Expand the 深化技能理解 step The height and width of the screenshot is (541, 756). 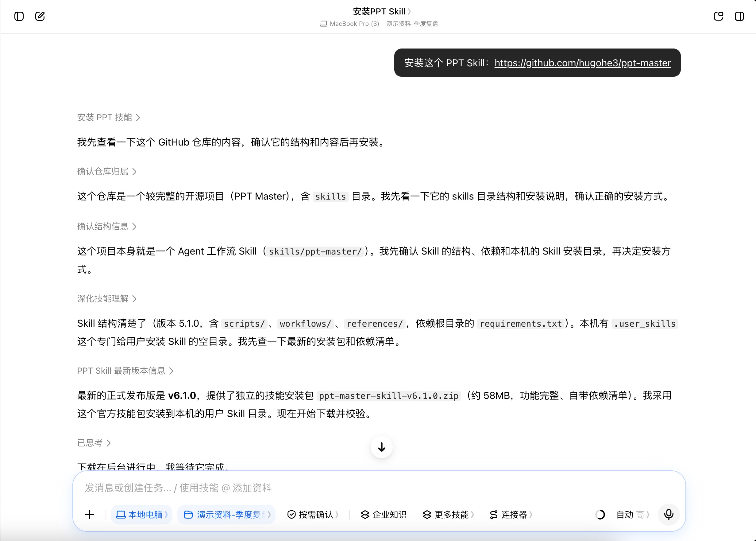pyautogui.click(x=107, y=299)
